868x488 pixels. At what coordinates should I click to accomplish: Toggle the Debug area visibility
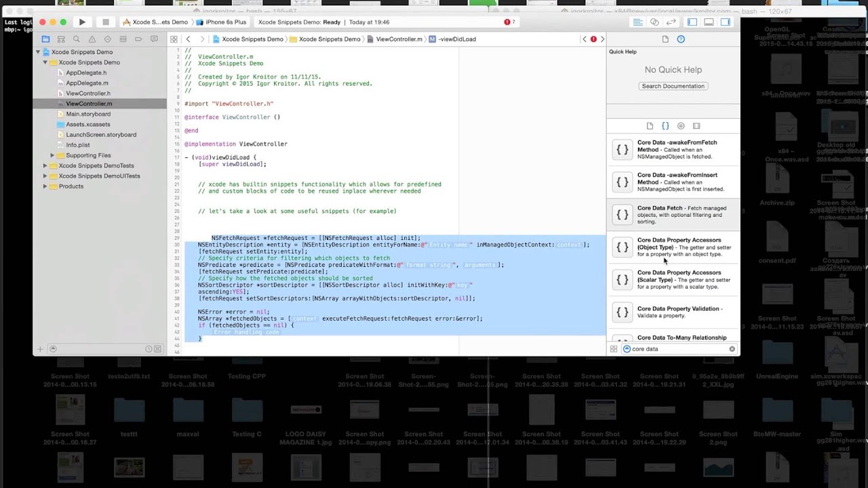pyautogui.click(x=709, y=22)
